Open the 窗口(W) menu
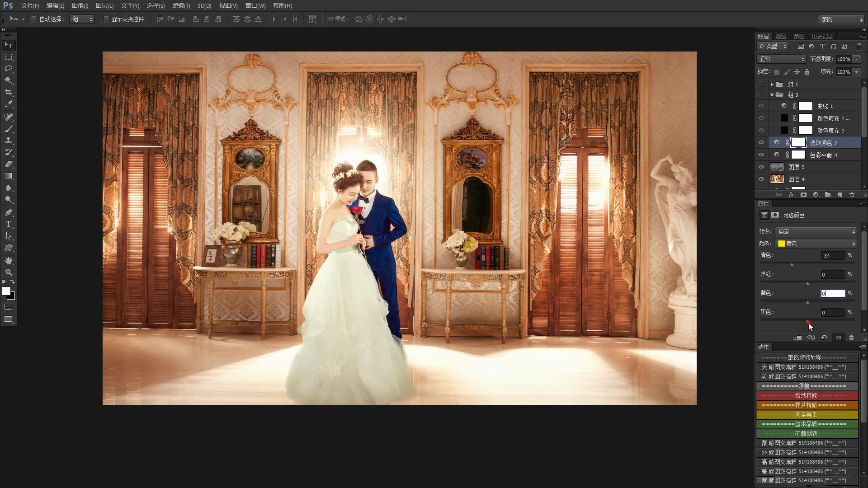The height and width of the screenshot is (488, 868). pyautogui.click(x=255, y=5)
